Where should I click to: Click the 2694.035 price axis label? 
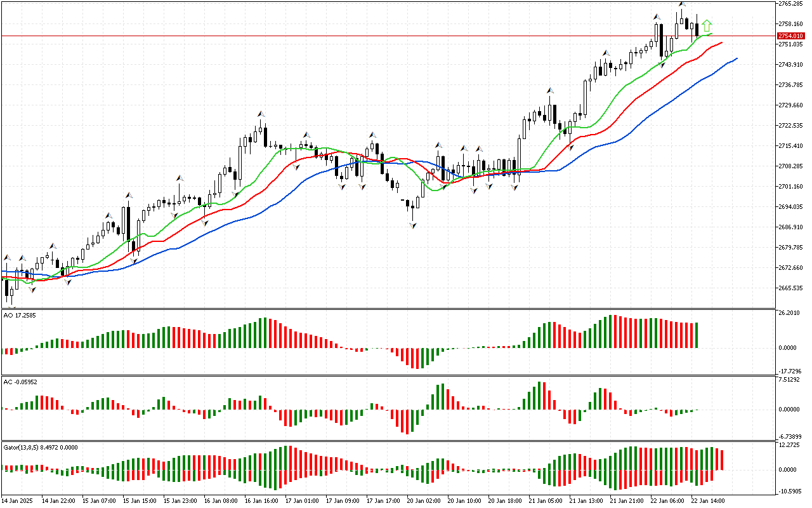(790, 207)
